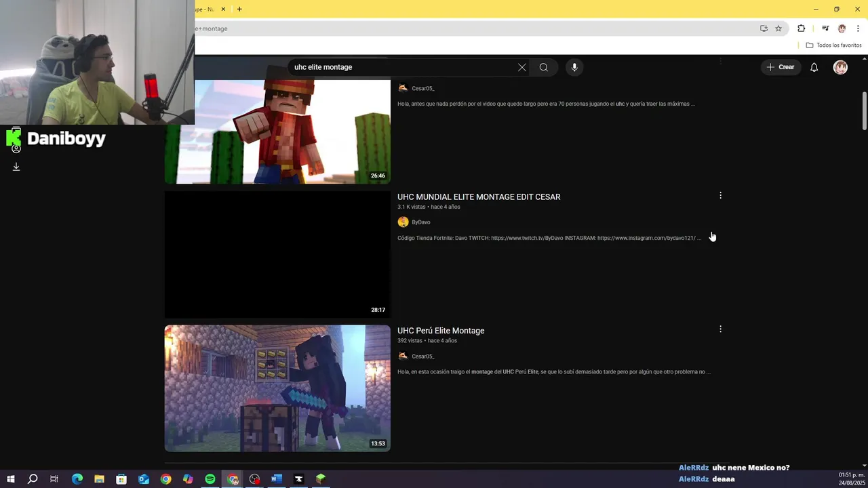The width and height of the screenshot is (868, 488).
Task: Launch Microsoft Edge from taskbar
Action: click(77, 479)
